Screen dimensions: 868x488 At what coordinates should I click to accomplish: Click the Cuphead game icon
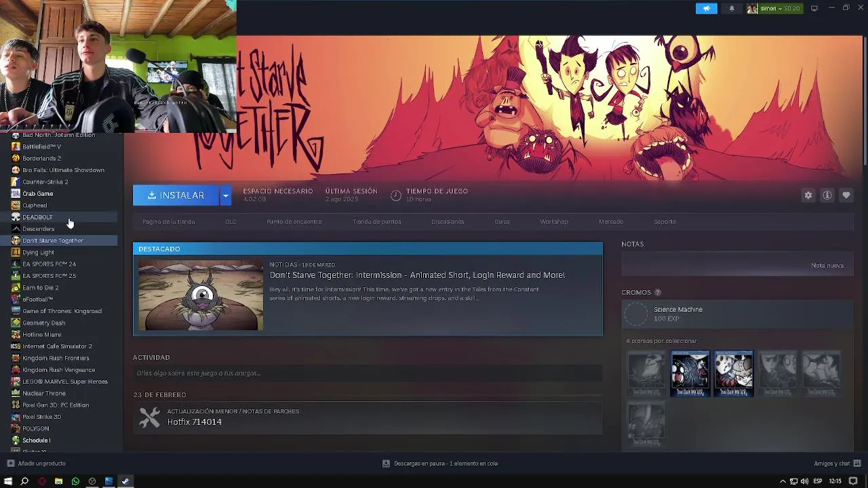pos(16,205)
